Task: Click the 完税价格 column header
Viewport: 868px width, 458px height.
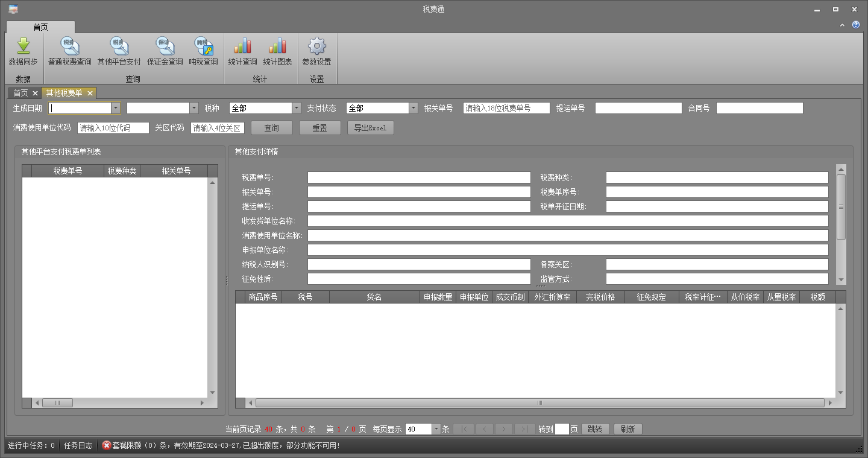Action: [600, 297]
